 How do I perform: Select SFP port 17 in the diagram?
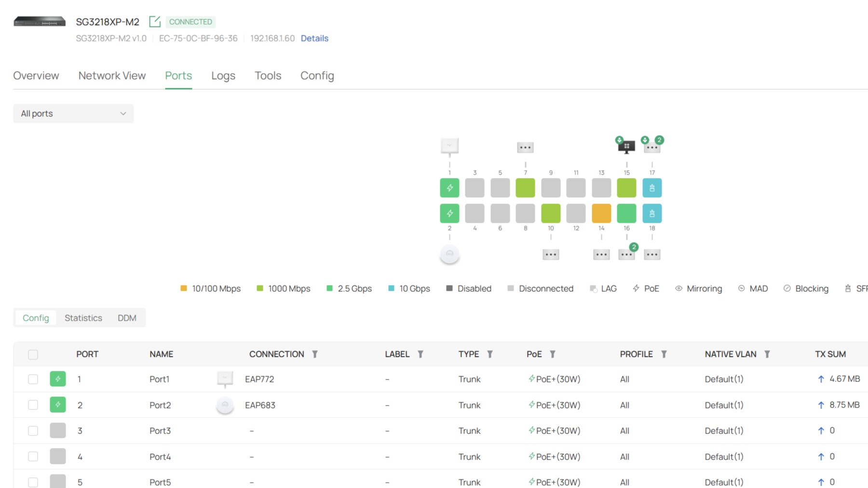click(x=652, y=188)
